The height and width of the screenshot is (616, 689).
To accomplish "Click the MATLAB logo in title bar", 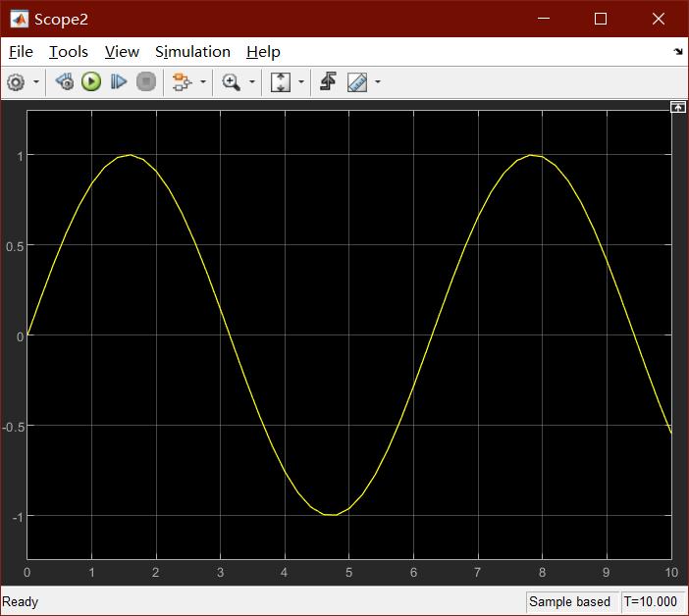I will click(20, 19).
